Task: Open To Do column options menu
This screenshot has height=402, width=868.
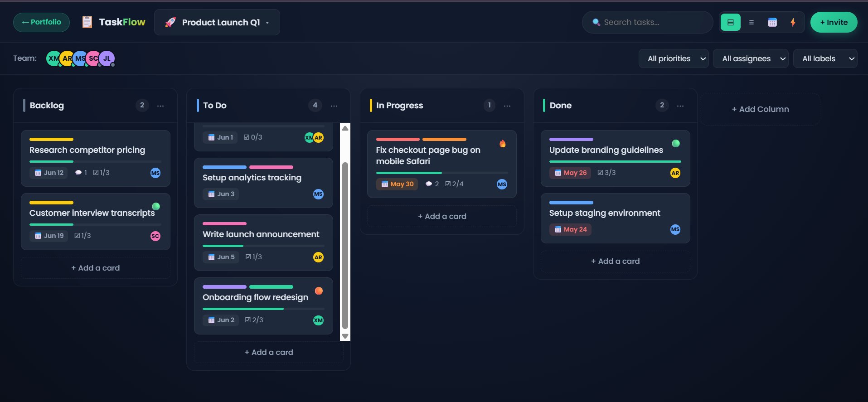Action: (x=334, y=106)
